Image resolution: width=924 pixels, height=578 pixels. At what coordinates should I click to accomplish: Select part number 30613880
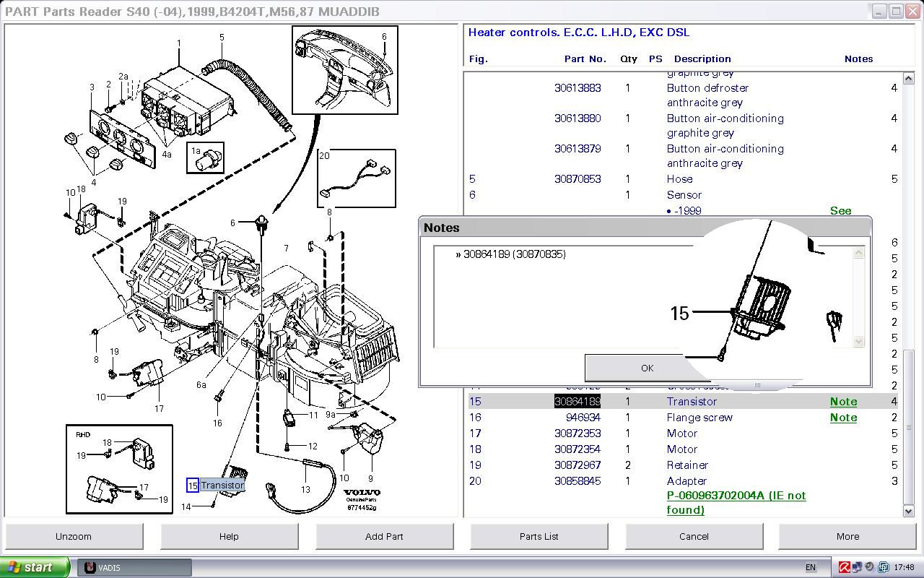577,118
